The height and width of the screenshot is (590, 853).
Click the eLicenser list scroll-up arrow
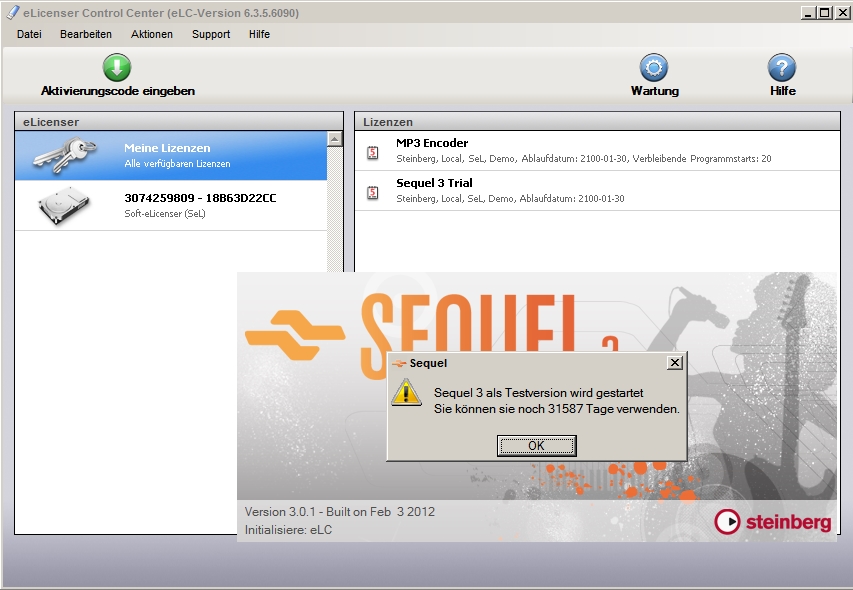(x=335, y=139)
